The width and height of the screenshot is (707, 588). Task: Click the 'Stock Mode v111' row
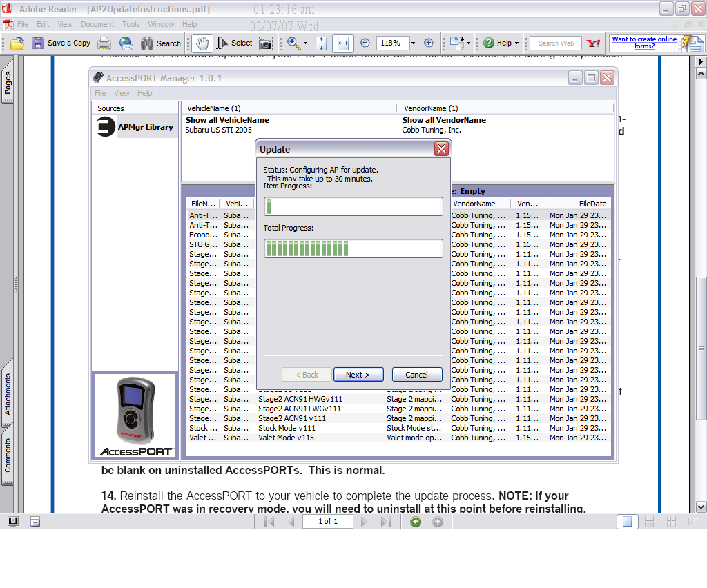pyautogui.click(x=398, y=428)
